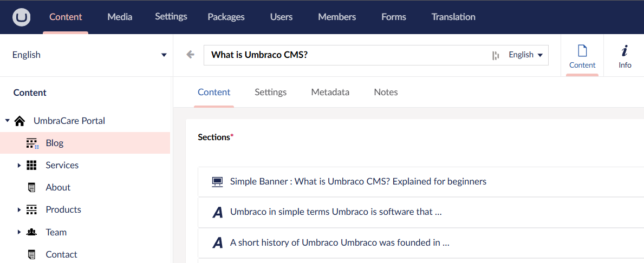Open the Info app
This screenshot has width=644, height=263.
625,56
